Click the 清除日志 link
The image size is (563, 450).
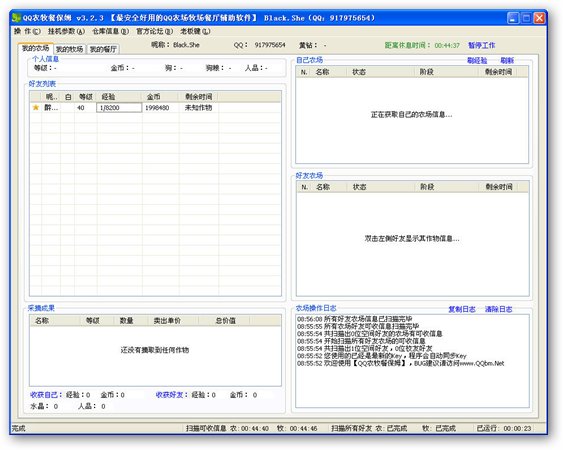(x=498, y=309)
